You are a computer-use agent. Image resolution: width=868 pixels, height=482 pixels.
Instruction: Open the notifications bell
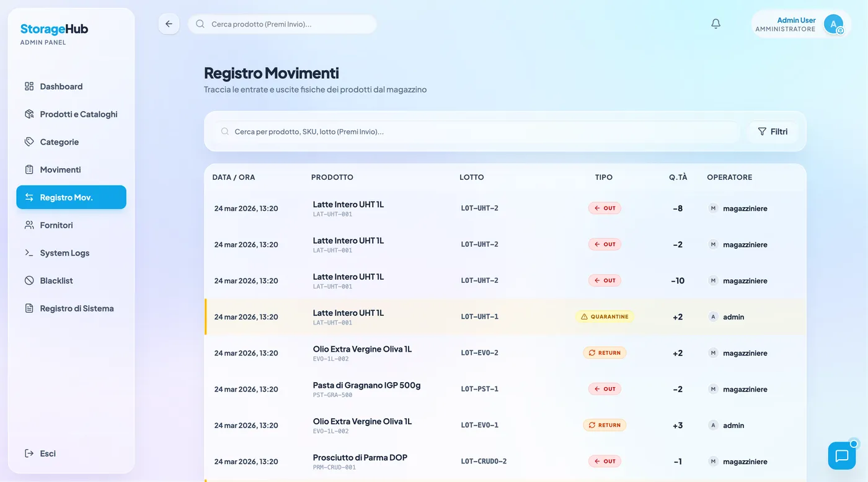click(x=715, y=24)
